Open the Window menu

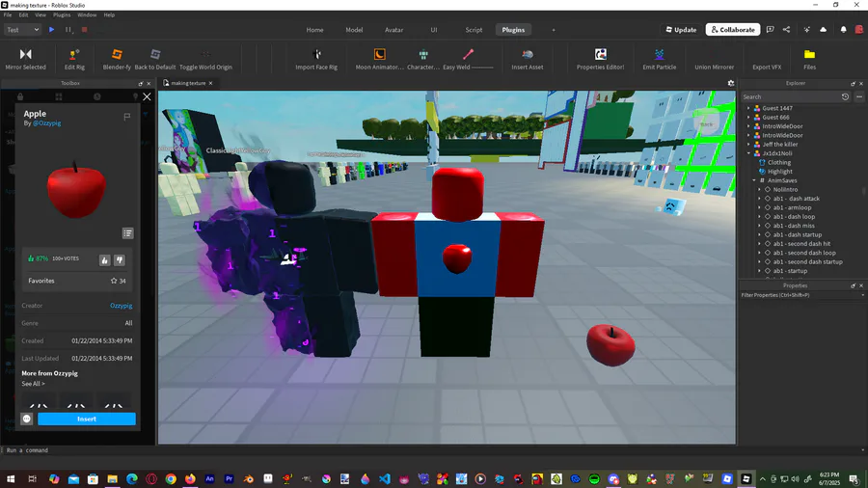[87, 14]
